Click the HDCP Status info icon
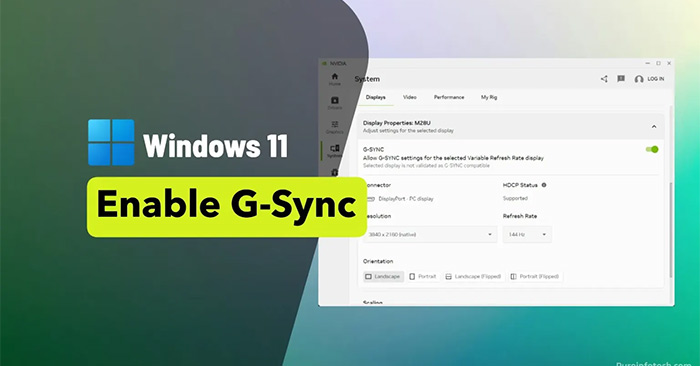This screenshot has width=700, height=366. click(544, 185)
